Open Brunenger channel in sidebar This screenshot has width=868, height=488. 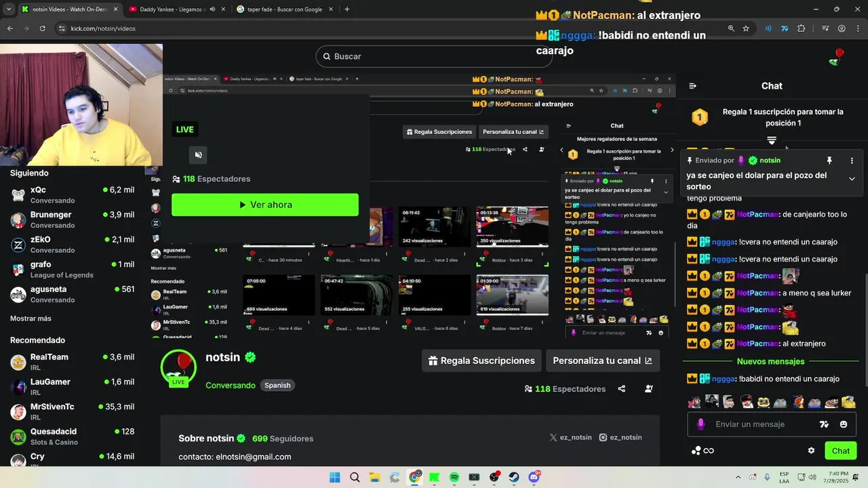(x=72, y=220)
